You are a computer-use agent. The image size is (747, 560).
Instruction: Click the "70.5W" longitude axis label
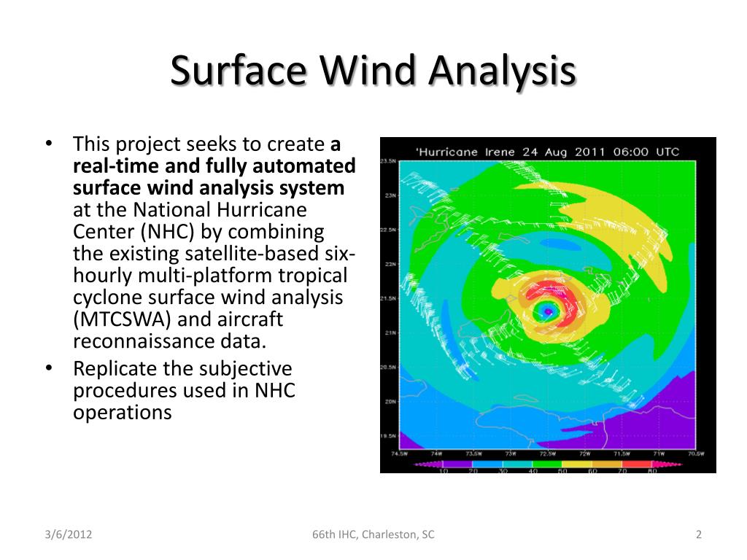coord(696,454)
